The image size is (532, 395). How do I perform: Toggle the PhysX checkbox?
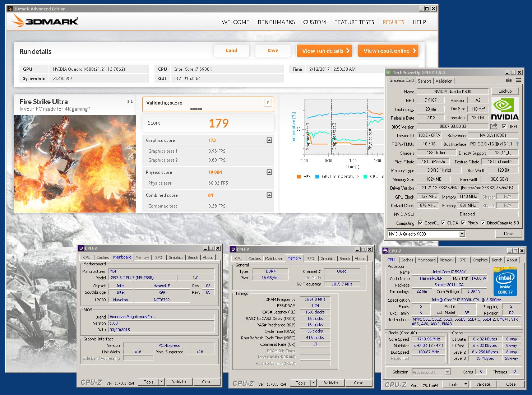(463, 223)
